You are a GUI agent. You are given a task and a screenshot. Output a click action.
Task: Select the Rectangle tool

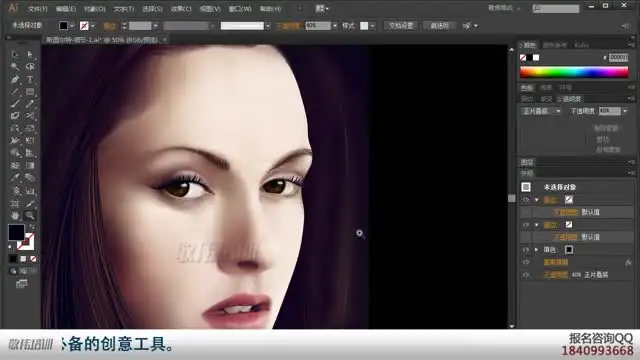[x=30, y=91]
